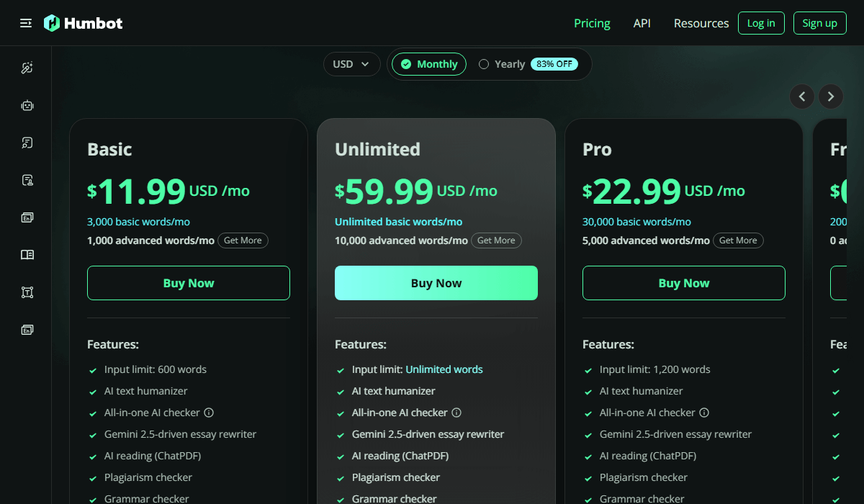Image resolution: width=864 pixels, height=504 pixels.
Task: Click 'AI text humanizer' in Basic plan
Action: [x=146, y=391]
